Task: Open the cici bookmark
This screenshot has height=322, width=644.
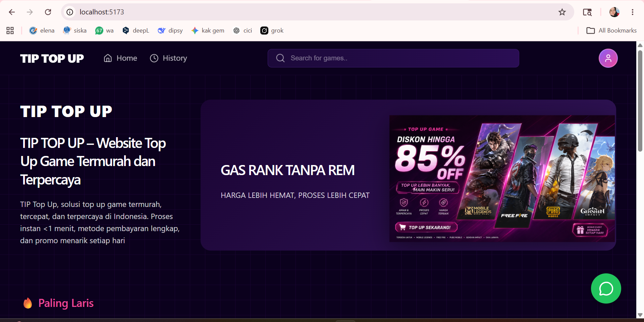Action: pos(243,31)
